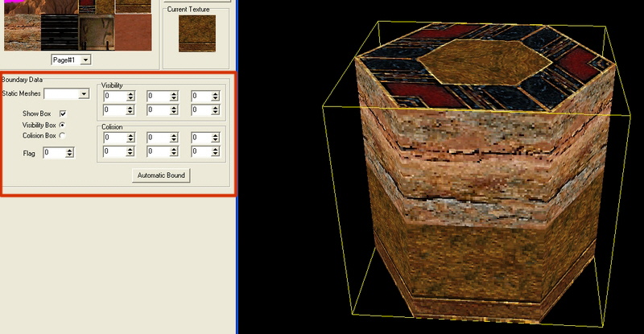Open the Page#1 texture page dropdown
This screenshot has height=334, width=644.
pyautogui.click(x=85, y=60)
